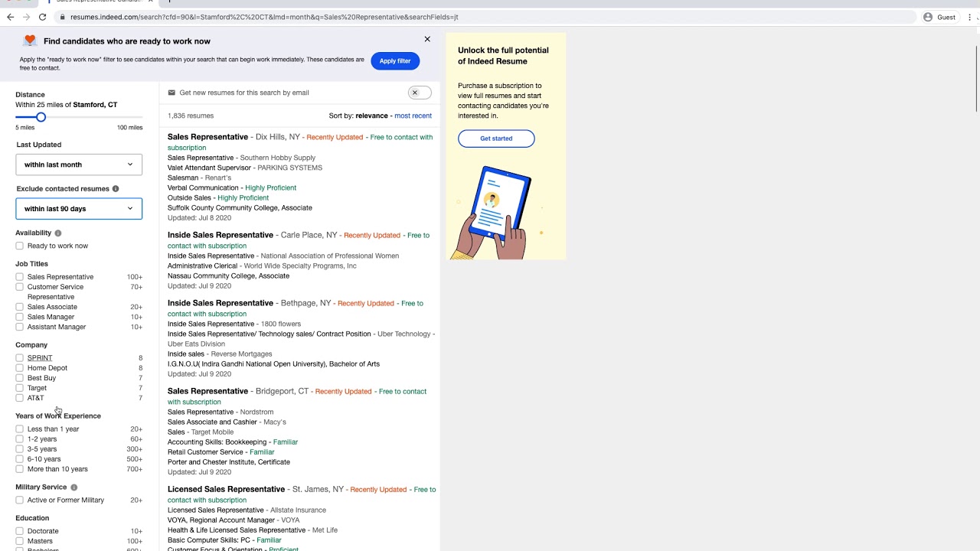Open Inside Sales Representative resume from Bethpage
This screenshot has height=551, width=980.
(220, 303)
